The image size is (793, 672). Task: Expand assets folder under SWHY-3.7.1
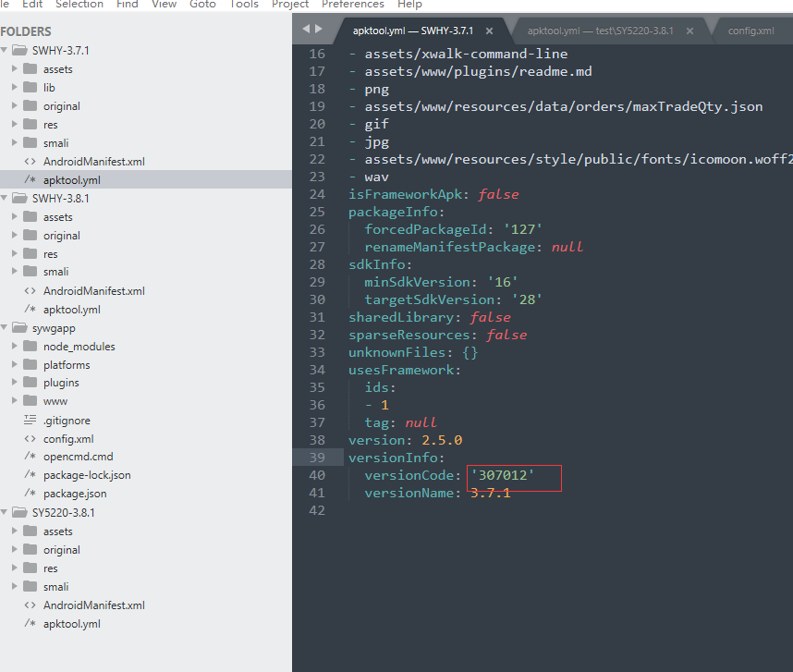(x=15, y=68)
